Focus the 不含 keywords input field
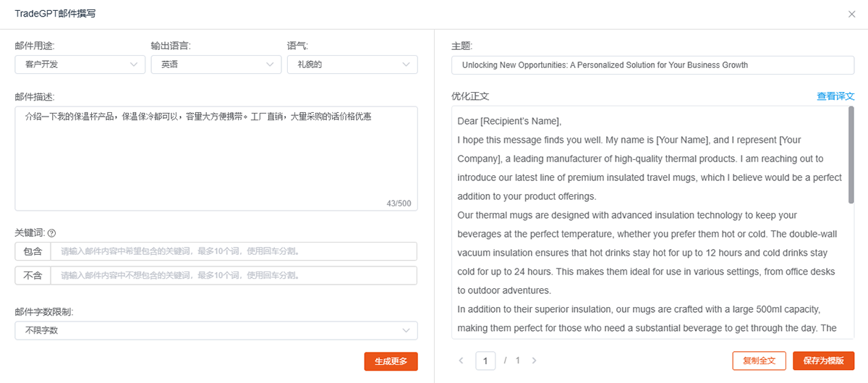 click(233, 275)
